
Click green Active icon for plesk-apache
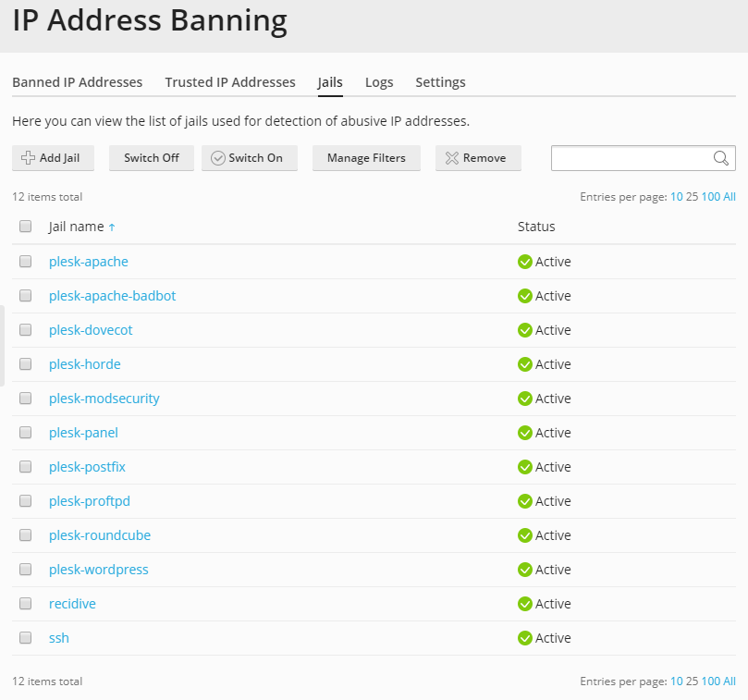point(525,262)
